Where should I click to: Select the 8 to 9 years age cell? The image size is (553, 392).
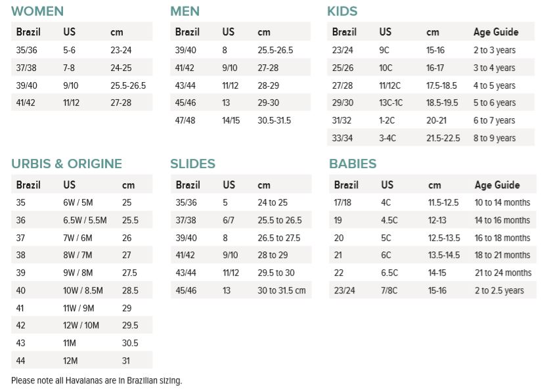[495, 138]
